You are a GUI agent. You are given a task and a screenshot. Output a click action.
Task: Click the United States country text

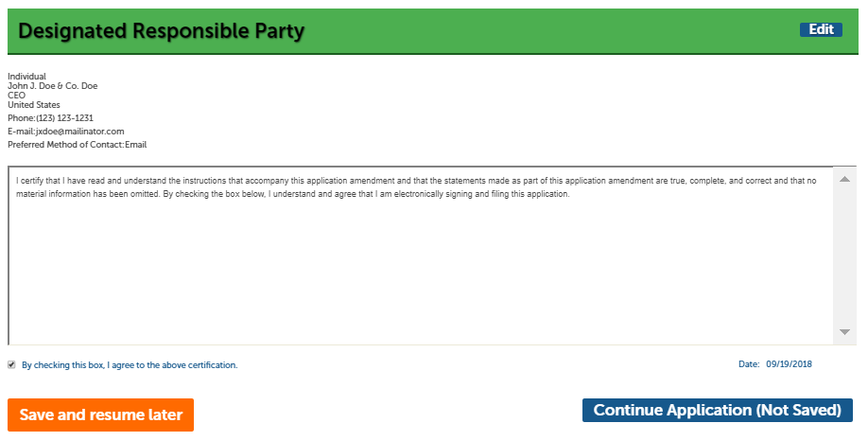[34, 105]
